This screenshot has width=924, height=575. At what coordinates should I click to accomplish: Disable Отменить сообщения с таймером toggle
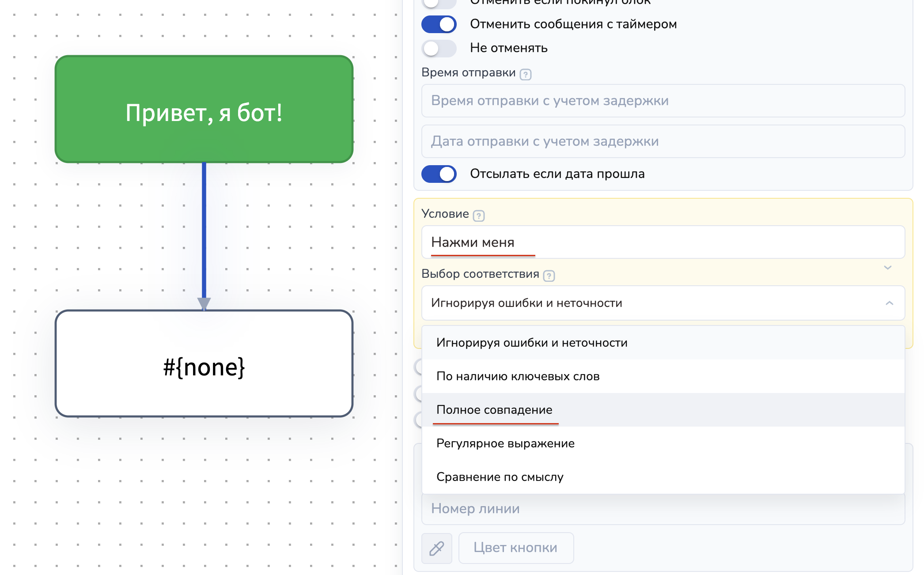coord(439,24)
